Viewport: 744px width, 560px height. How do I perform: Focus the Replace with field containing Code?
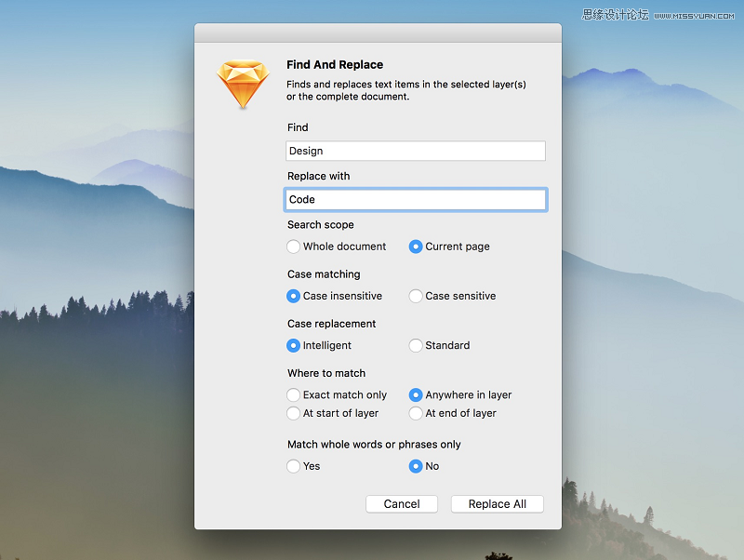click(415, 199)
